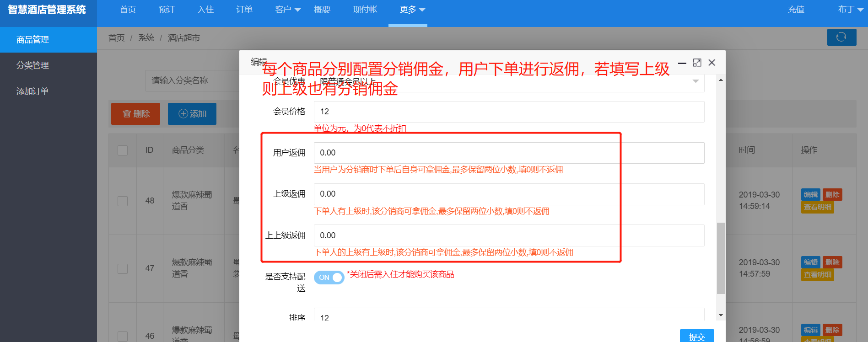Image resolution: width=868 pixels, height=342 pixels.
Task: Focus the 请输入分类名称 search field
Action: click(193, 81)
